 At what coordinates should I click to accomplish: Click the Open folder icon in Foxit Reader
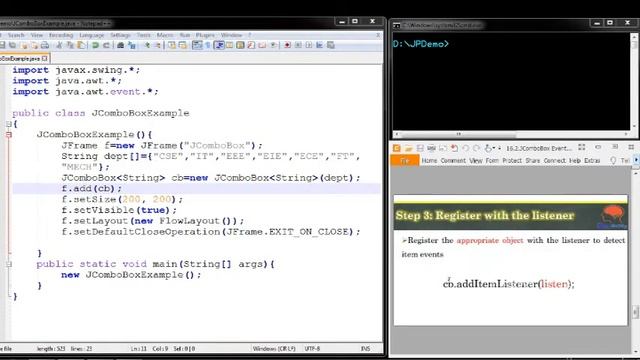[409, 149]
